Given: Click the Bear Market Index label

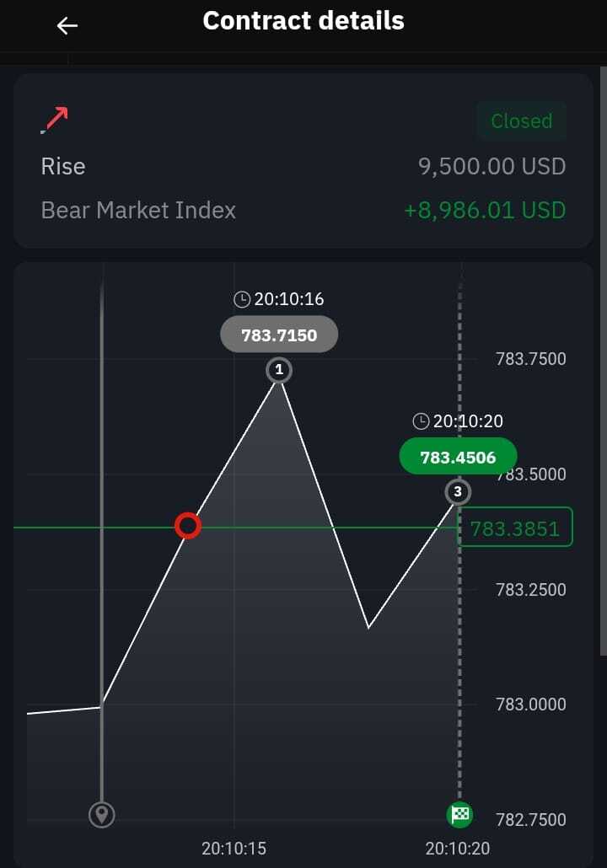Looking at the screenshot, I should tap(138, 210).
